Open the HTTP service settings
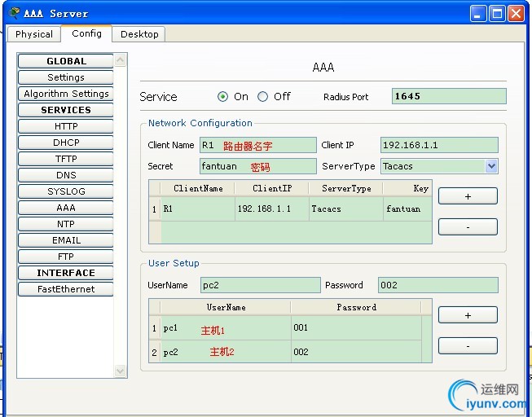This screenshot has width=532, height=417. 66,126
